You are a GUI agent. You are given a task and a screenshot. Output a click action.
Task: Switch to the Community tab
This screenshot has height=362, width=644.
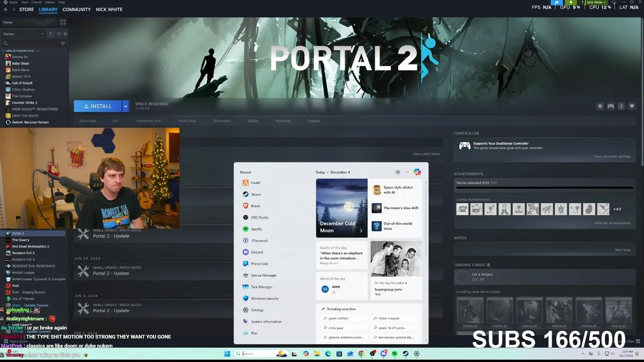point(76,9)
